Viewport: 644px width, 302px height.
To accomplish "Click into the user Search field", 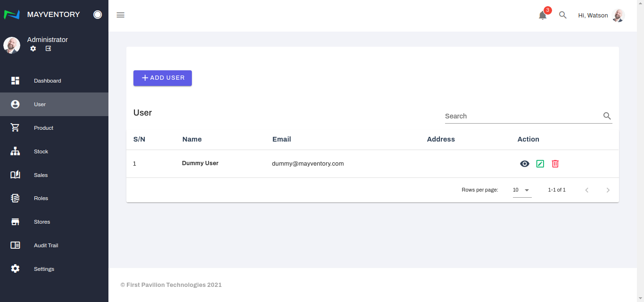I will (522, 116).
